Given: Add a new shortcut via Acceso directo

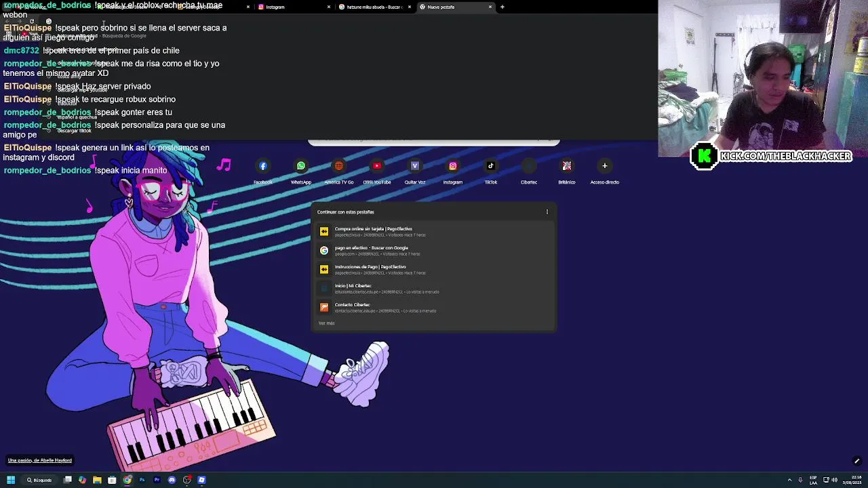Looking at the screenshot, I should [x=605, y=171].
